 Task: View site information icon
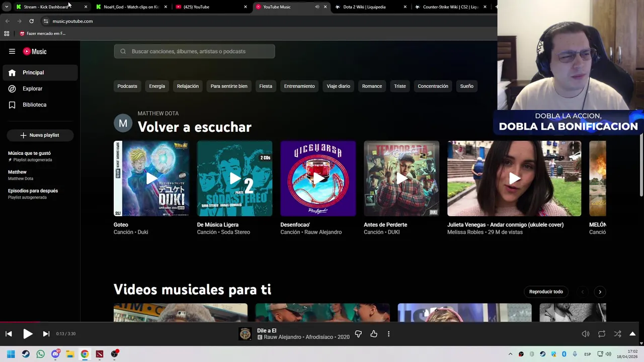tap(46, 21)
